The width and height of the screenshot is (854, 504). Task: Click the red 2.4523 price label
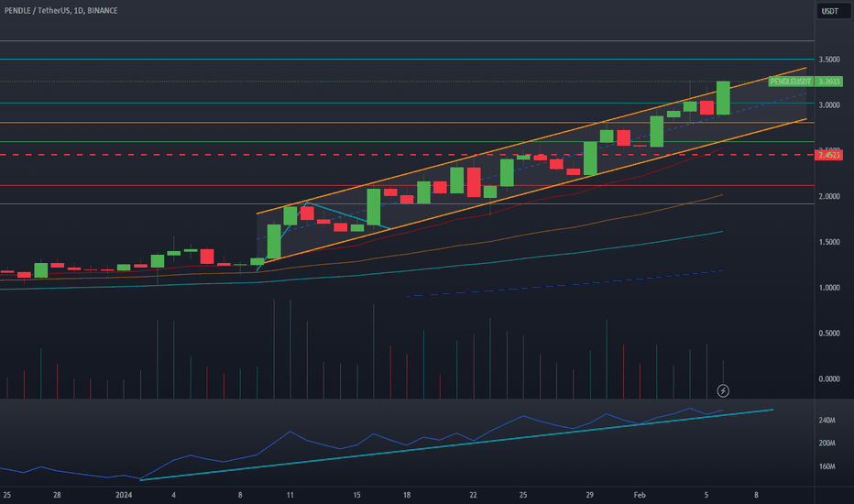(x=829, y=155)
